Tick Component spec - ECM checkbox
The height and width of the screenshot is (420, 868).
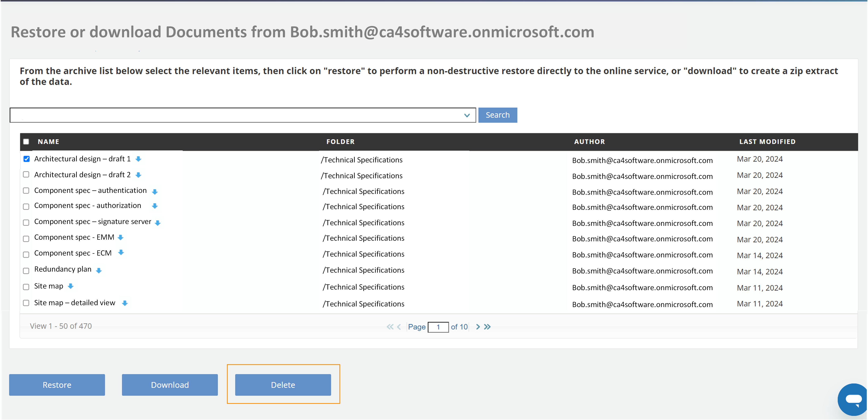(26, 255)
